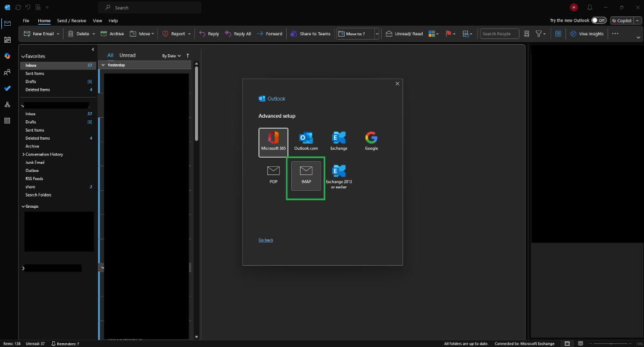Open Copilot app in the left sidebar
644x347 pixels.
[x=8, y=56]
